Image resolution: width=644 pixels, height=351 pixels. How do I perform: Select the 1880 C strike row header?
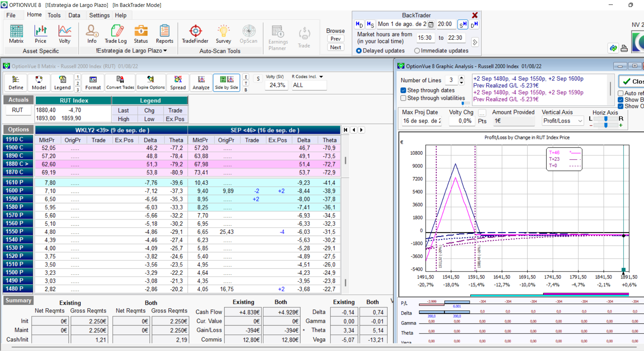[x=18, y=164]
